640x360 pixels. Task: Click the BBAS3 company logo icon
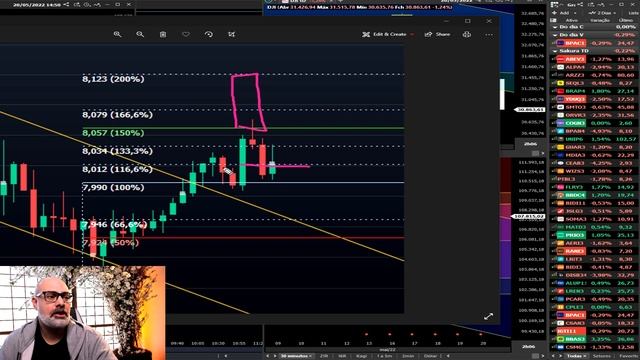[560, 339]
